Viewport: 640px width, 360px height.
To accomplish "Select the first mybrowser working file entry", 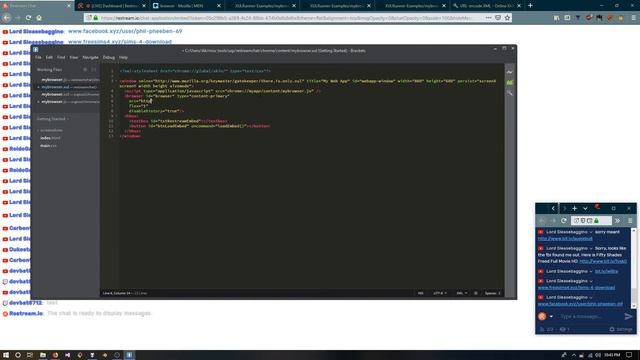I will [x=68, y=80].
